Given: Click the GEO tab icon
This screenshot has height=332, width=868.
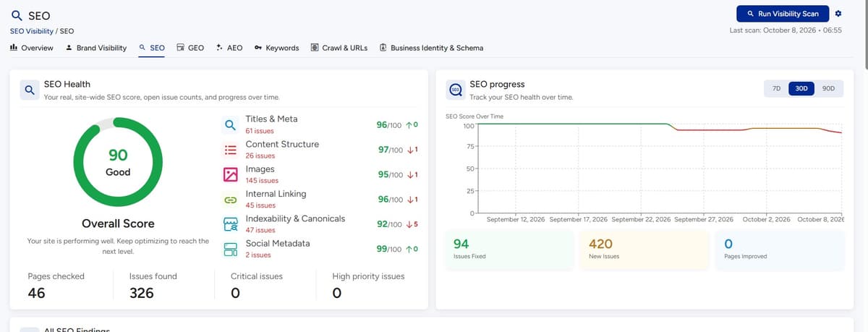Looking at the screenshot, I should pyautogui.click(x=181, y=48).
